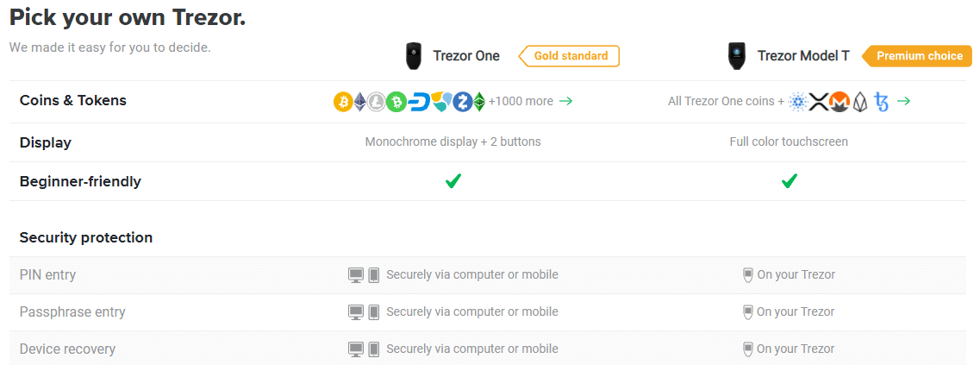Screen dimensions: 980x365
Task: Click the Dash coin icon
Action: click(x=418, y=102)
